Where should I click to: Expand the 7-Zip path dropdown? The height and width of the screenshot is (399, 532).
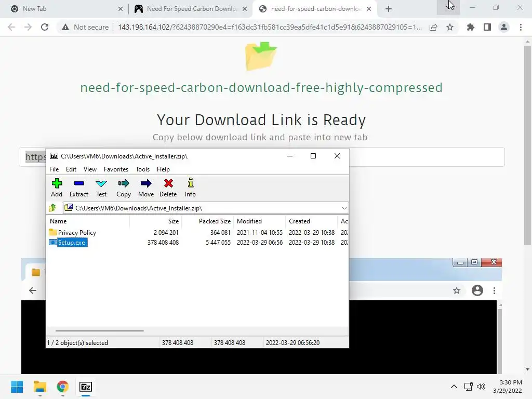pos(344,208)
